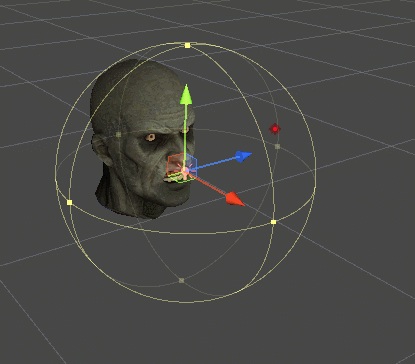This screenshot has height=364, width=415.
Task: Click the lower-right bright yellow radius handle
Action: [273, 222]
